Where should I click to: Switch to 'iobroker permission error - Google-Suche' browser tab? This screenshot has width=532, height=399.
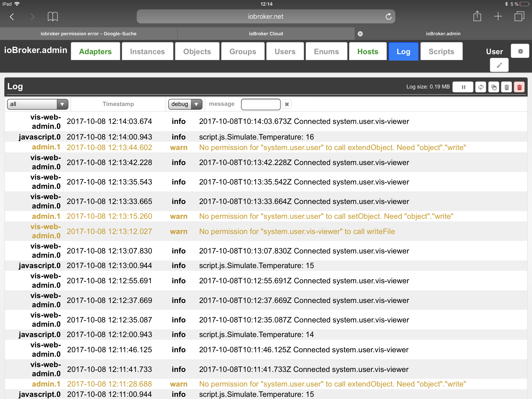(89, 34)
